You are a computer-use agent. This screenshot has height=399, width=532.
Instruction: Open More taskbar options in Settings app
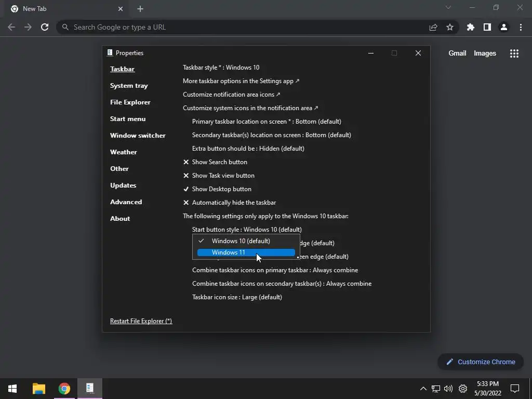[x=241, y=81]
